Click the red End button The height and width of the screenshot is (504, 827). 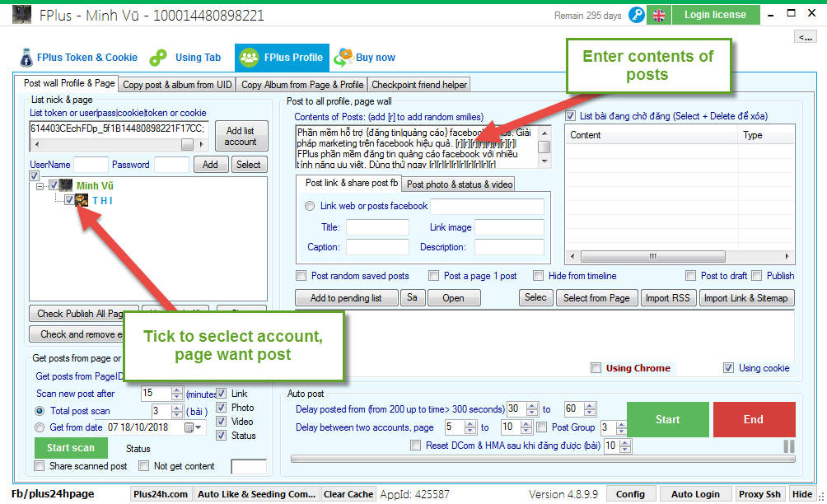754,420
